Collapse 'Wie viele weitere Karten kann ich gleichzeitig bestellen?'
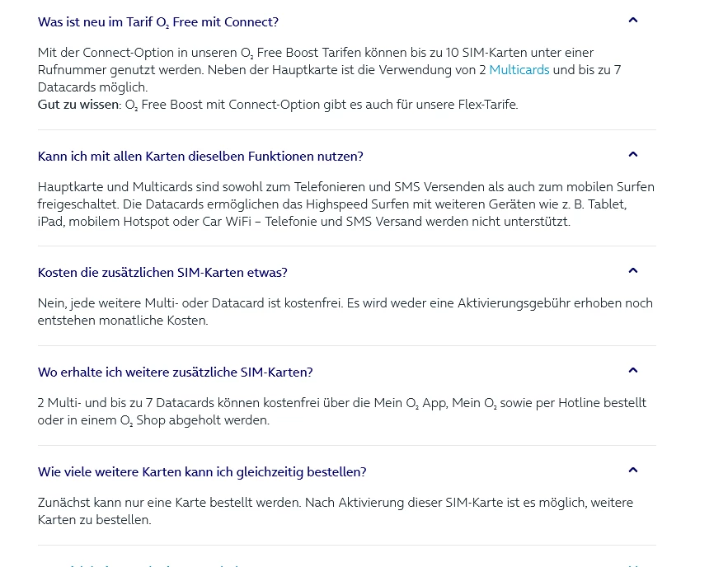The height and width of the screenshot is (567, 728). point(202,472)
